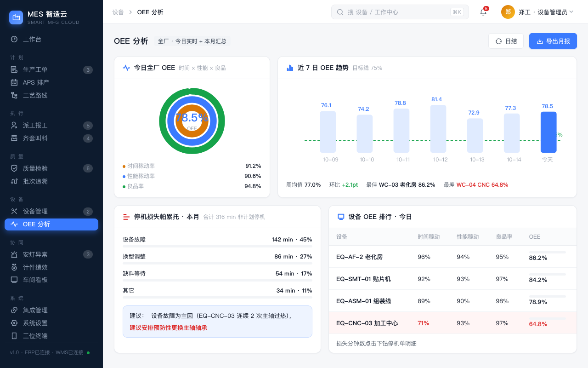Click the APS 排产 calendar icon
Image resolution: width=588 pixels, height=368 pixels.
pos(14,82)
